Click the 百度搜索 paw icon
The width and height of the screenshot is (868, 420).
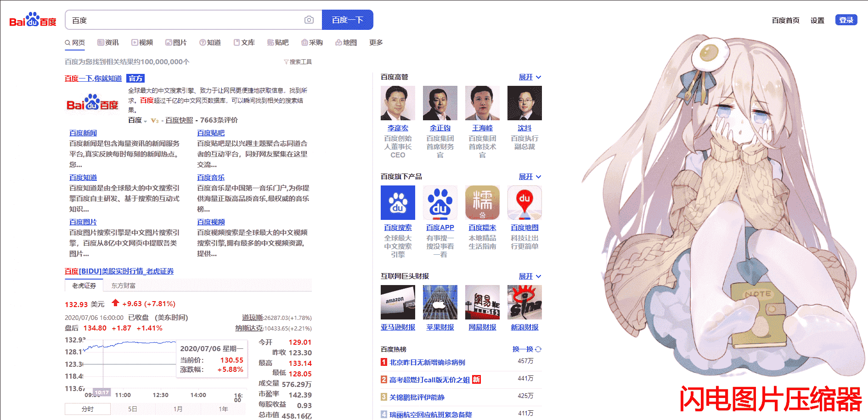click(398, 203)
